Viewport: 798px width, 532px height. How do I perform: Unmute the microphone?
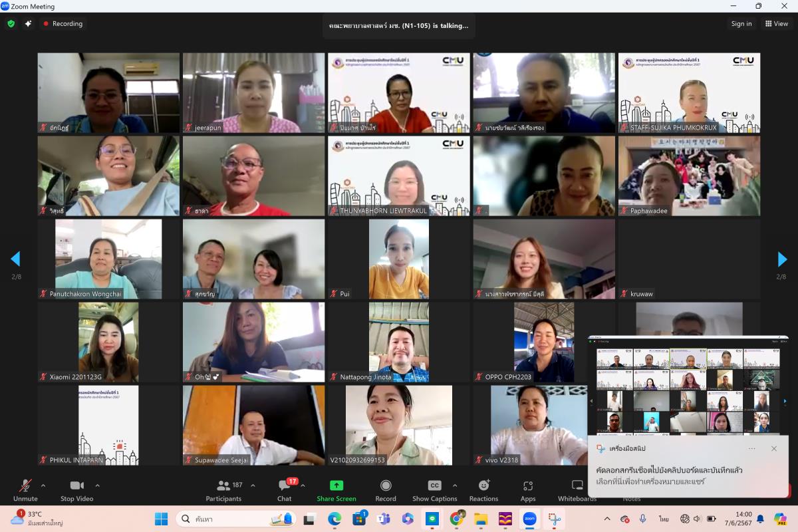click(x=25, y=490)
